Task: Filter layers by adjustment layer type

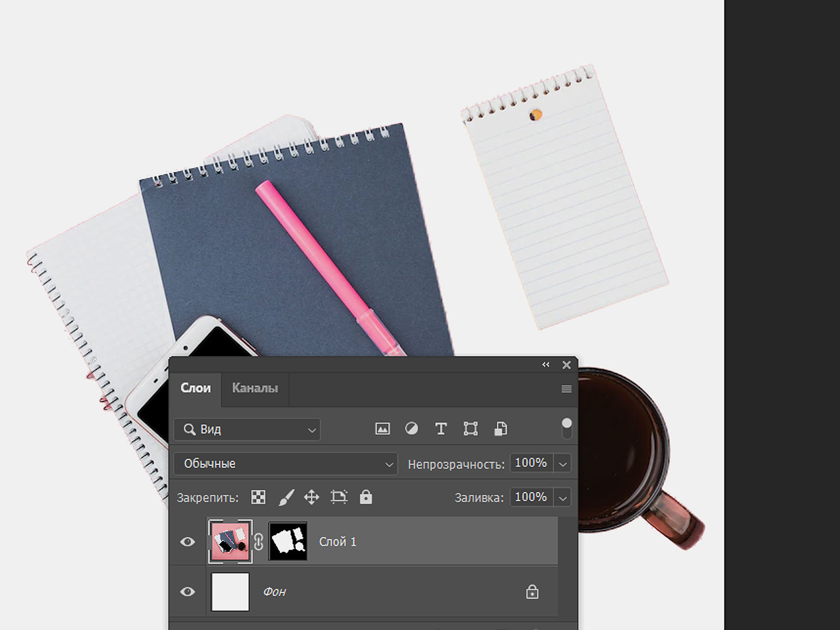Action: click(412, 429)
